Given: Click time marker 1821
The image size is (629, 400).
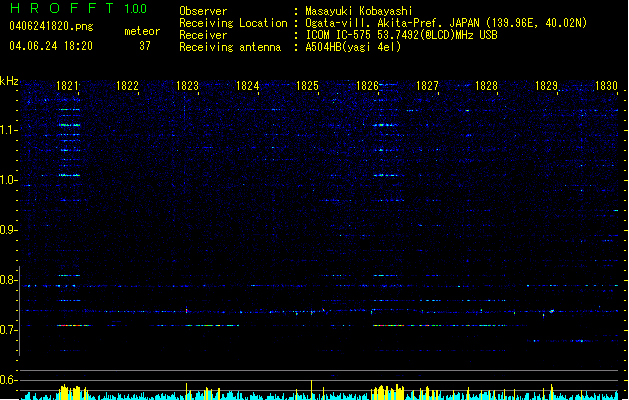Looking at the screenshot, I should pyautogui.click(x=67, y=86).
